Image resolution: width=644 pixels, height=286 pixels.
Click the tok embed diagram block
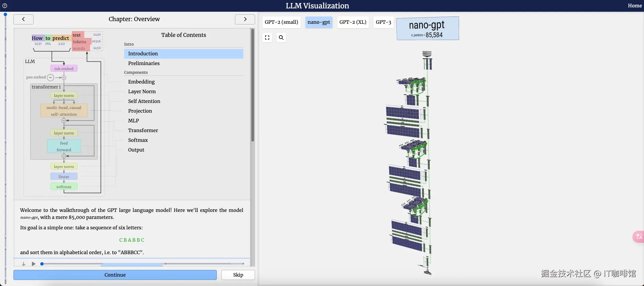pos(64,68)
